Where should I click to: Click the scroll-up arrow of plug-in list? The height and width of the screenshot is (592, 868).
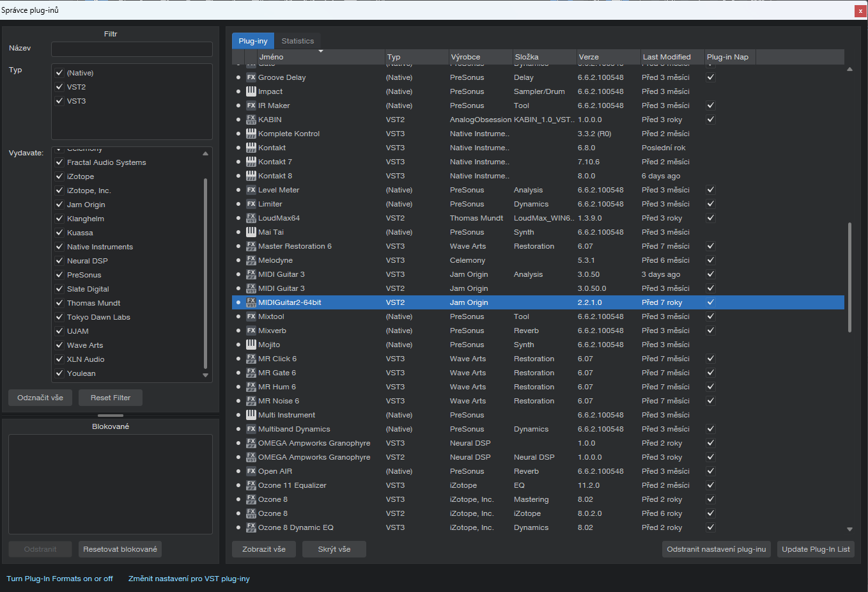click(x=849, y=69)
